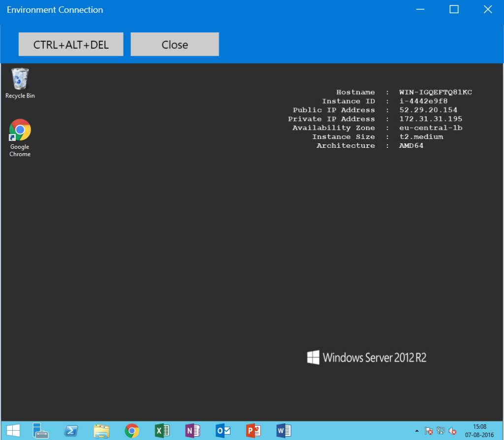This screenshot has height=440, width=504.
Task: Open File Explorer from the taskbar
Action: click(101, 431)
